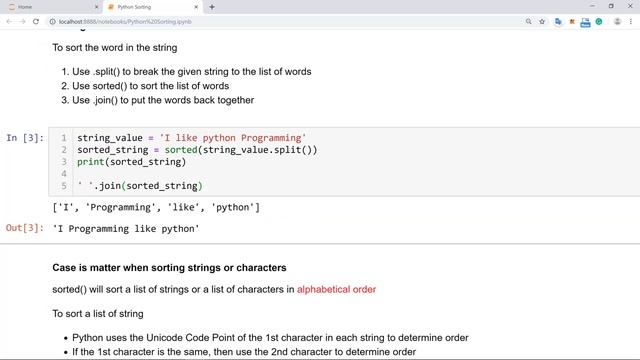Screen dimensions: 640x360
Task: Open the Chrome three-dot menu
Action: [631, 22]
